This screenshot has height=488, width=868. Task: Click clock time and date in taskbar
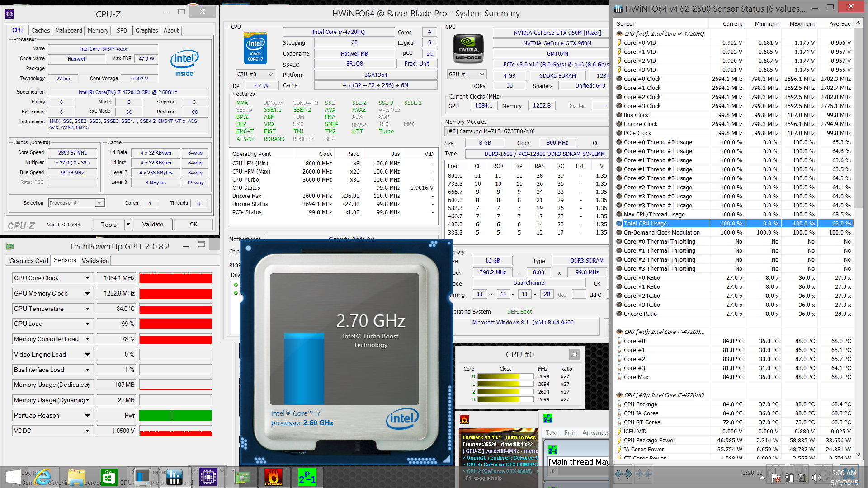tap(844, 478)
